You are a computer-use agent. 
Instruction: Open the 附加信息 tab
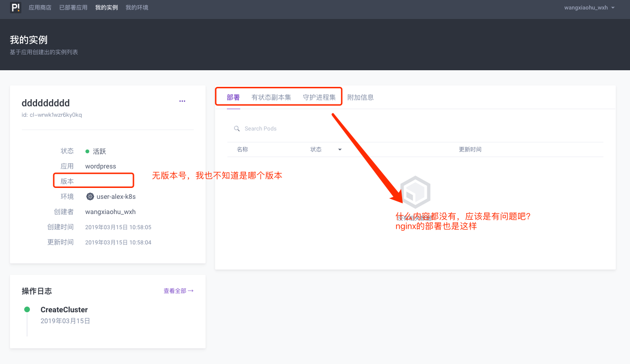[361, 97]
